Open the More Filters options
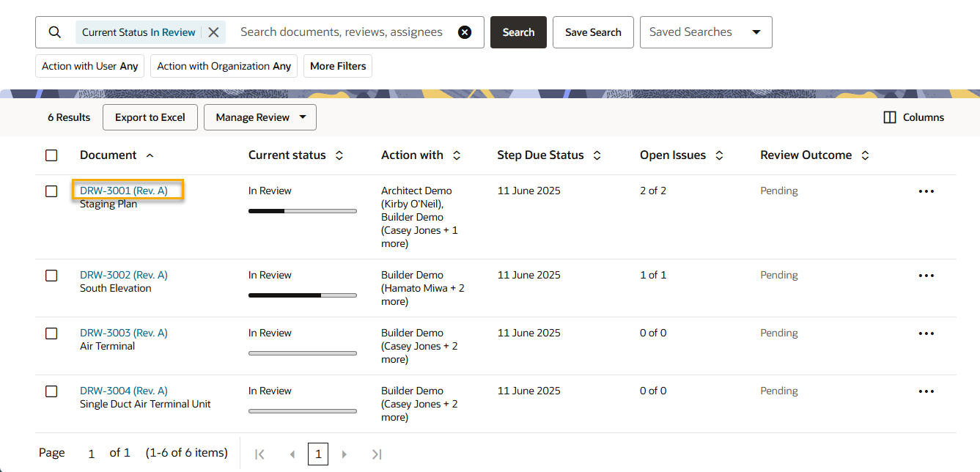The height and width of the screenshot is (472, 980). [x=337, y=66]
